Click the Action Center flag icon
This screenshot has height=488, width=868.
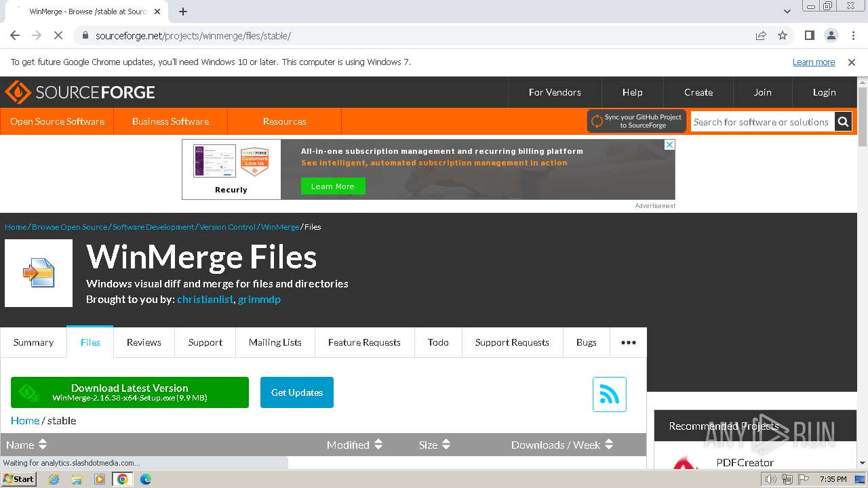pyautogui.click(x=802, y=479)
